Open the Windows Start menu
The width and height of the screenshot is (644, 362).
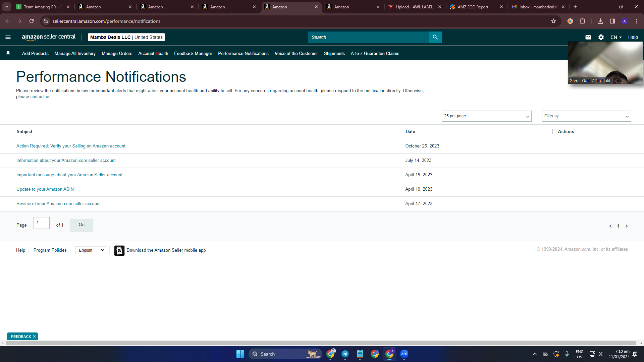[240, 354]
